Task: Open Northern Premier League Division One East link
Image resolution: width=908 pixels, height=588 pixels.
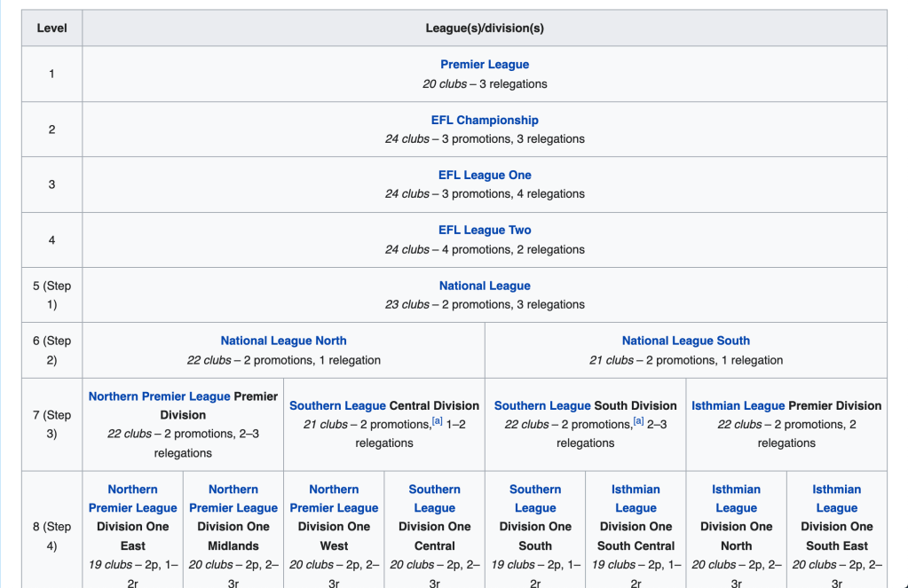Action: [x=132, y=498]
